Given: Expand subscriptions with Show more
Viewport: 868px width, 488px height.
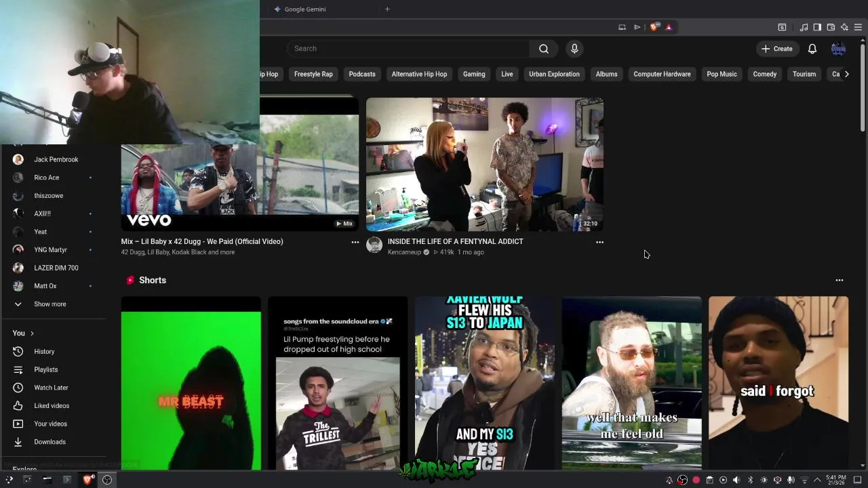Looking at the screenshot, I should point(54,304).
